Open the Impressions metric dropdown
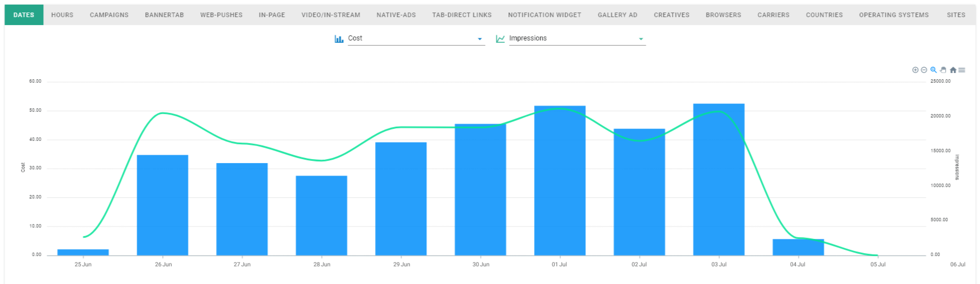980x284 pixels. point(577,38)
